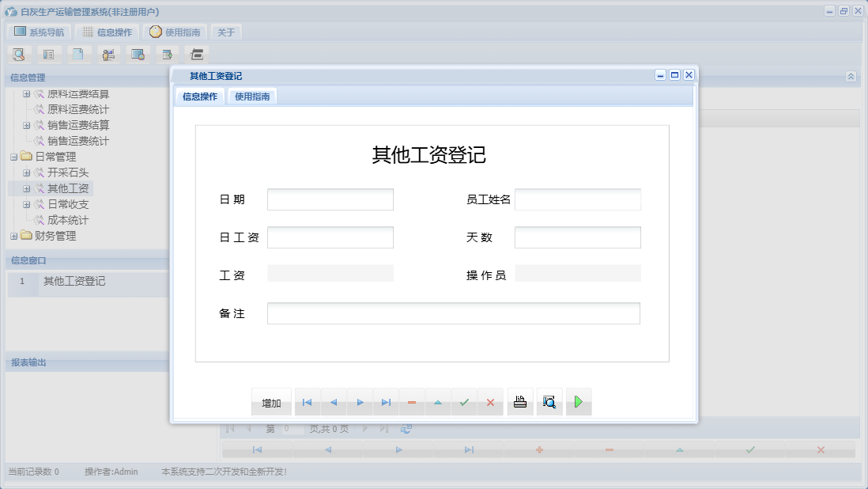Select the blank document icon on the toolbar
868x489 pixels.
click(77, 54)
